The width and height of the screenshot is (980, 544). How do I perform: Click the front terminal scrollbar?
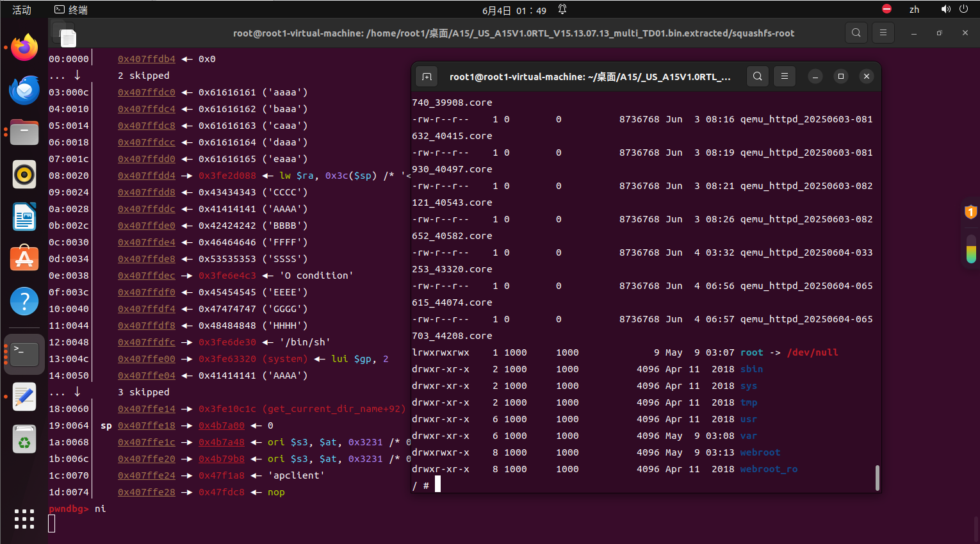coord(877,478)
